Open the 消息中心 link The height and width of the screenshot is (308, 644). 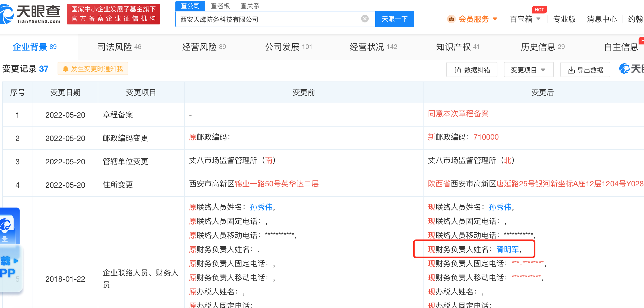pos(602,19)
